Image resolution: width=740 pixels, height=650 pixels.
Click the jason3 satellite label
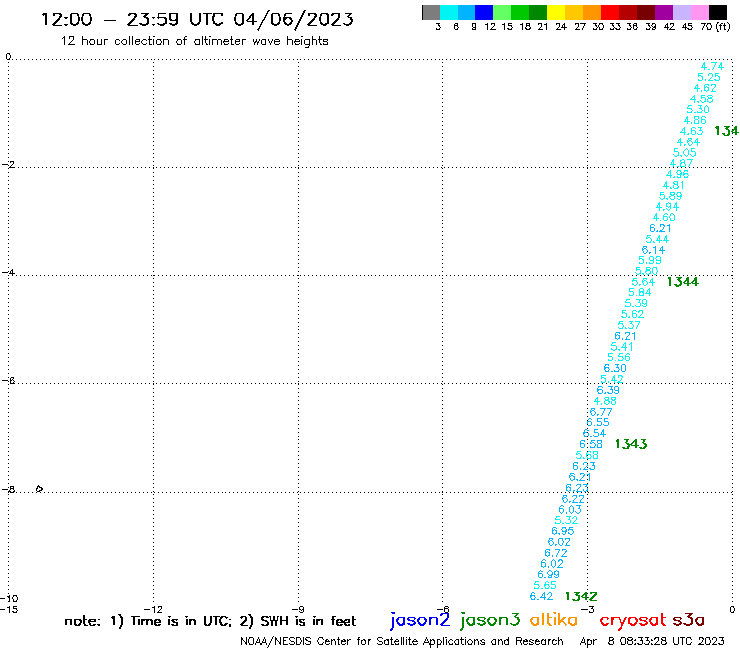[x=490, y=620]
